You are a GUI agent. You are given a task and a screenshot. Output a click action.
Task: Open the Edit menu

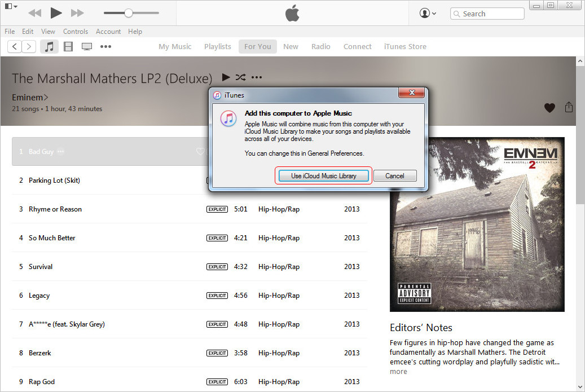point(28,32)
